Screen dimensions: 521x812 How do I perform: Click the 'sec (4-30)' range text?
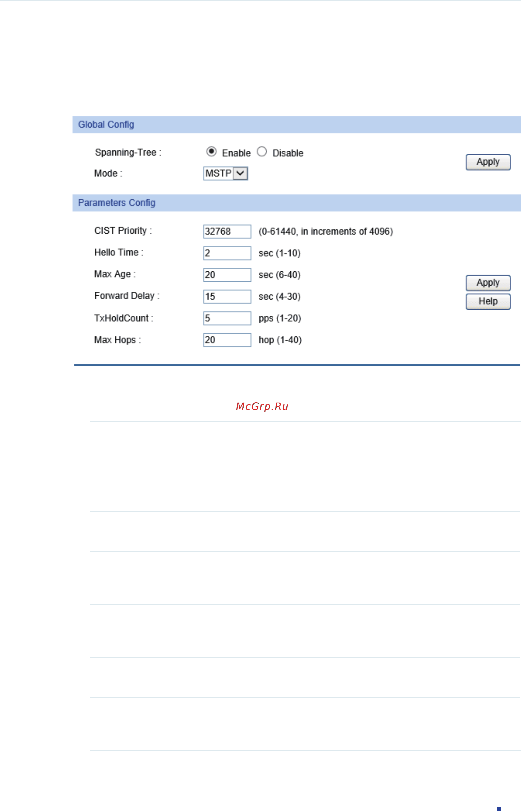coord(280,297)
